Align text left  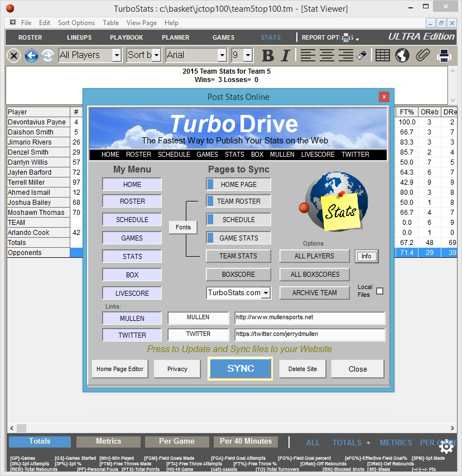307,56
